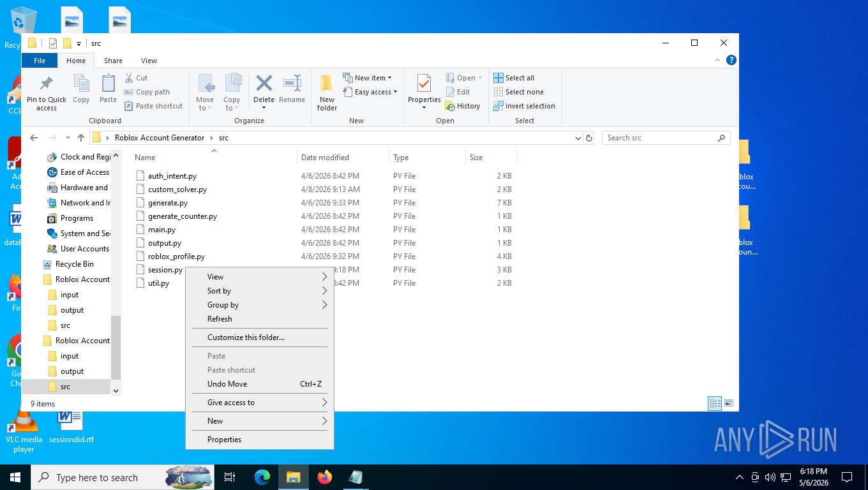Switch to the View ribbon tab
This screenshot has width=868, height=490.
coord(149,61)
